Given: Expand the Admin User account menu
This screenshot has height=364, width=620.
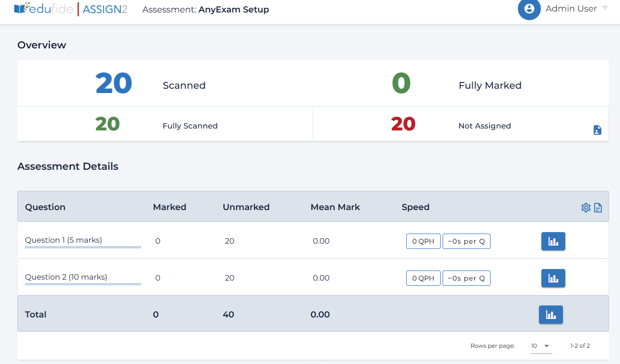Looking at the screenshot, I should (x=606, y=9).
